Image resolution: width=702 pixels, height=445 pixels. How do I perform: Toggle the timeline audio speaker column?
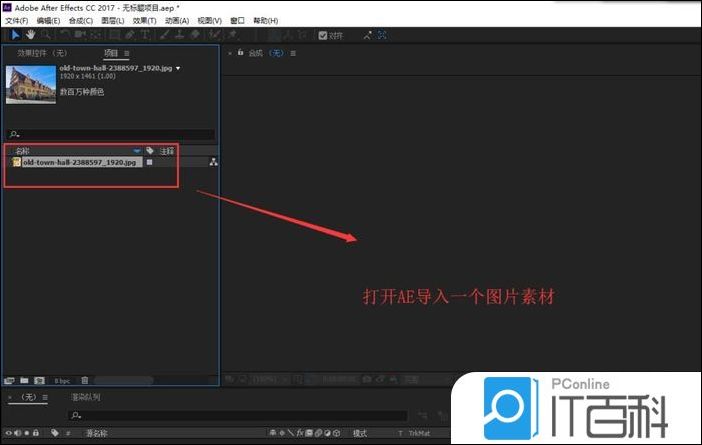pyautogui.click(x=17, y=433)
